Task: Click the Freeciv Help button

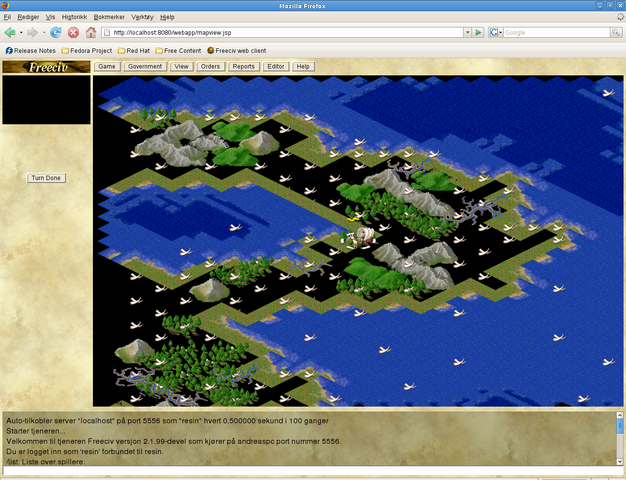Action: 303,67
